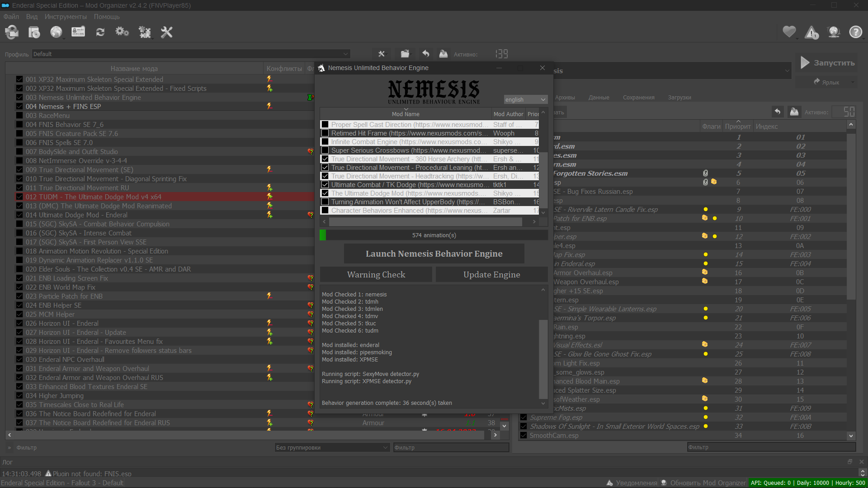Uncheck SmoothCam.esp plugin checkbox

[x=524, y=435]
